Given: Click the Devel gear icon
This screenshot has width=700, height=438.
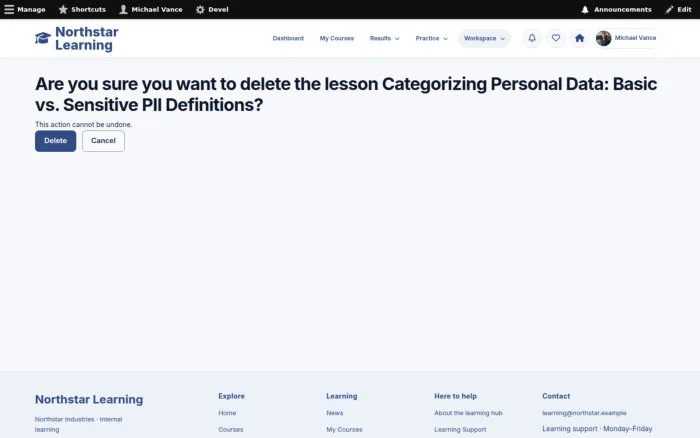Looking at the screenshot, I should point(200,9).
